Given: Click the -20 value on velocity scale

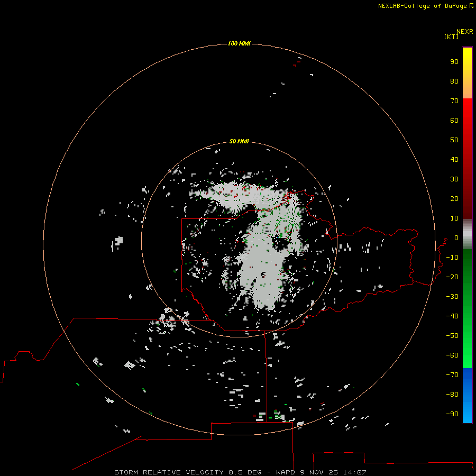Looking at the screenshot, I should click(x=452, y=277).
